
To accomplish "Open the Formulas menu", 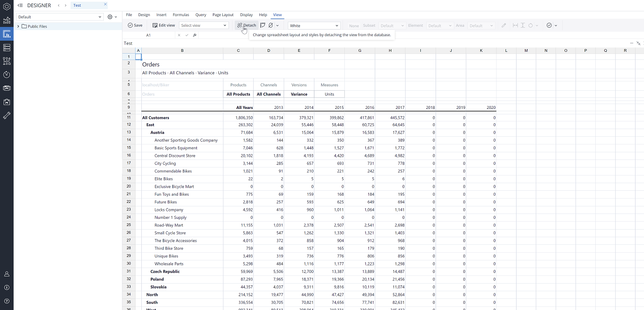I will 181,15.
